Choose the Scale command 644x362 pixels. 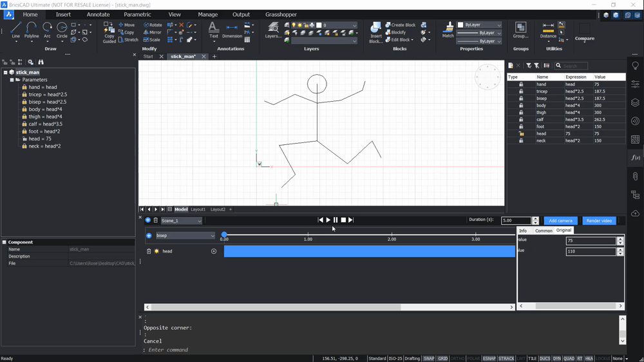151,40
